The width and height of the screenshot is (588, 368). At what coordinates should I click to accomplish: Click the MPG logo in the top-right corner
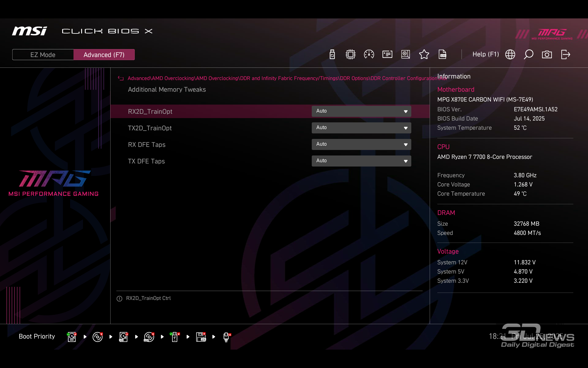coord(552,34)
